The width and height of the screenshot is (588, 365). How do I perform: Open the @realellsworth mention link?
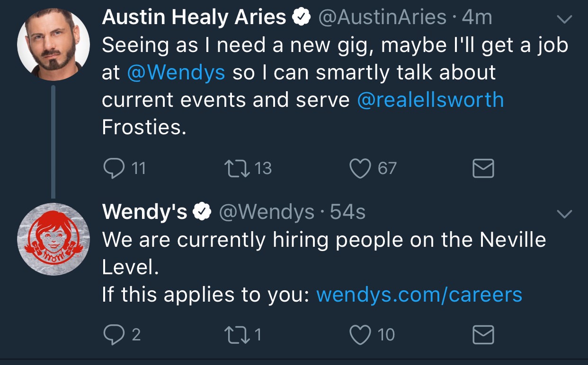coord(430,100)
